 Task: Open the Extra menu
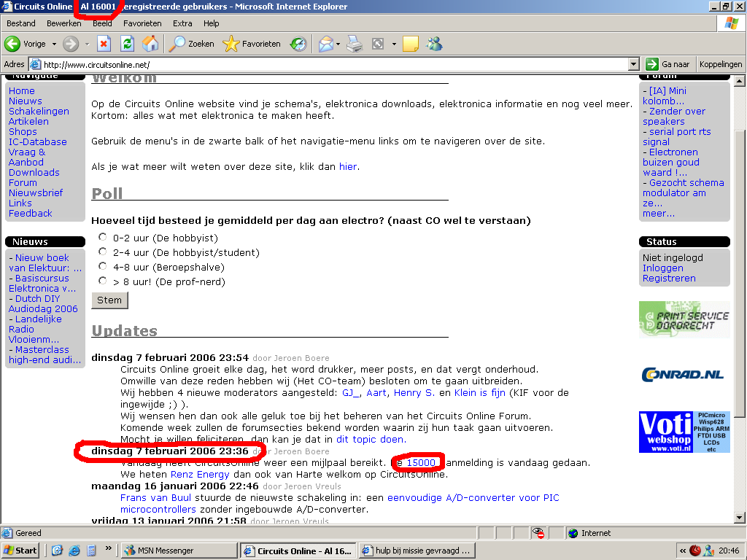pyautogui.click(x=182, y=23)
